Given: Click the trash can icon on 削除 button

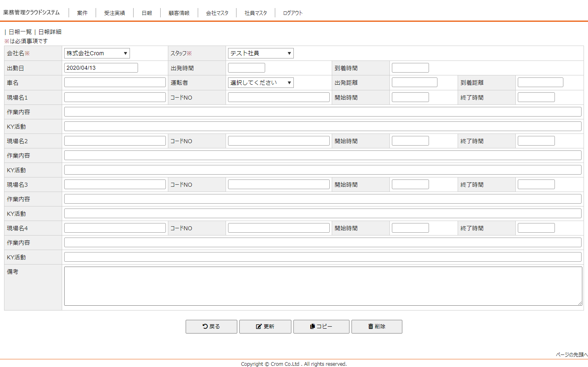Looking at the screenshot, I should point(370,326).
